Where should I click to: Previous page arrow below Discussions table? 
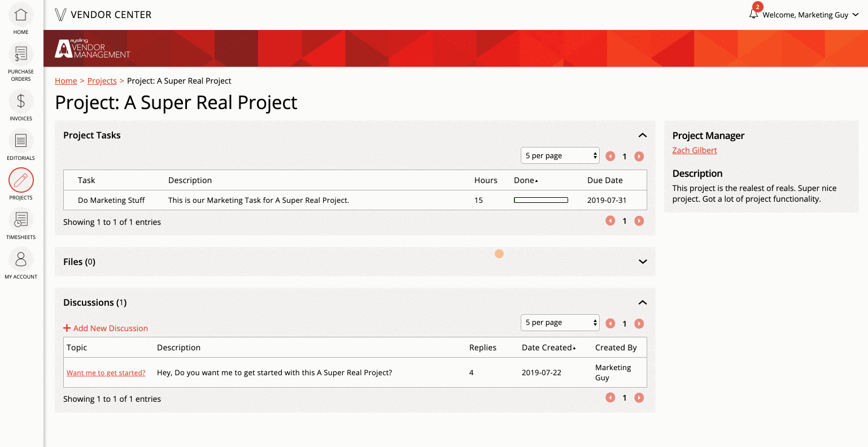click(610, 398)
